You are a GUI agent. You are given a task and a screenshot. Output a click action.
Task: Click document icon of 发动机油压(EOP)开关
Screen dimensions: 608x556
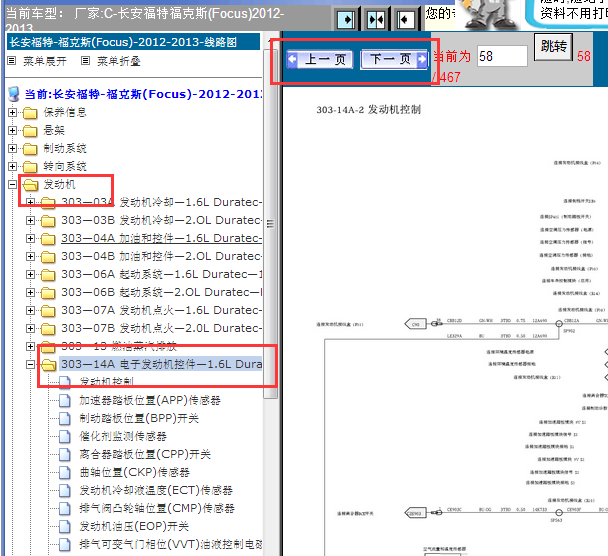tap(65, 527)
